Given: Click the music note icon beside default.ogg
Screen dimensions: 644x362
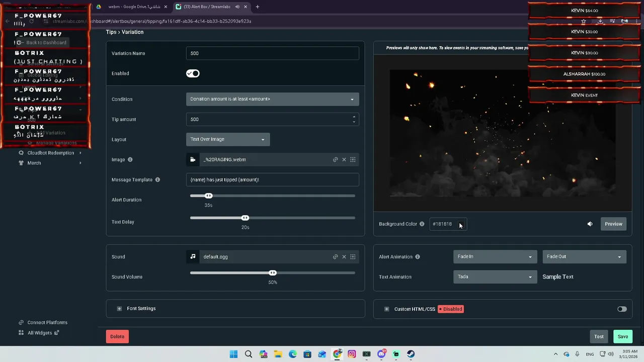Looking at the screenshot, I should pos(193,256).
